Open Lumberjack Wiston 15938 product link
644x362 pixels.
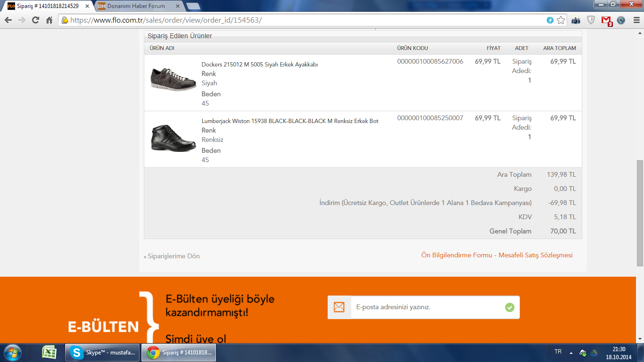click(290, 121)
